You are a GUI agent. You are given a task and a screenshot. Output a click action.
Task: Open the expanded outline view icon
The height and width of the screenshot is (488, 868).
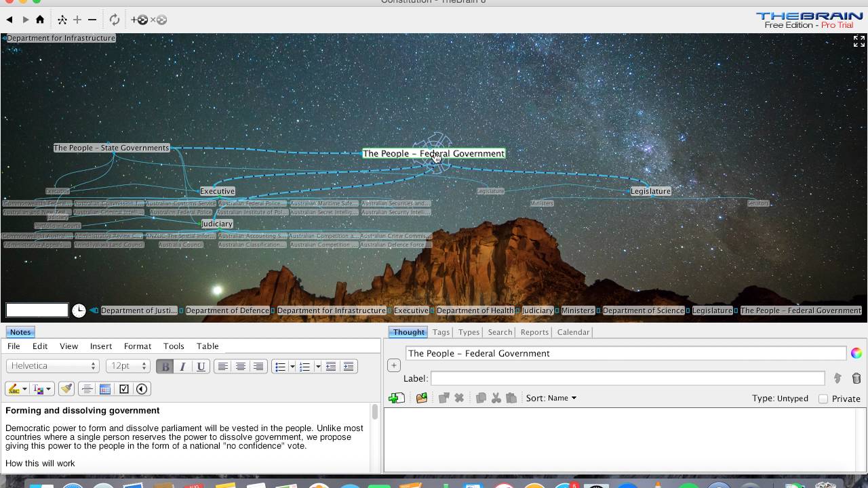(62, 20)
